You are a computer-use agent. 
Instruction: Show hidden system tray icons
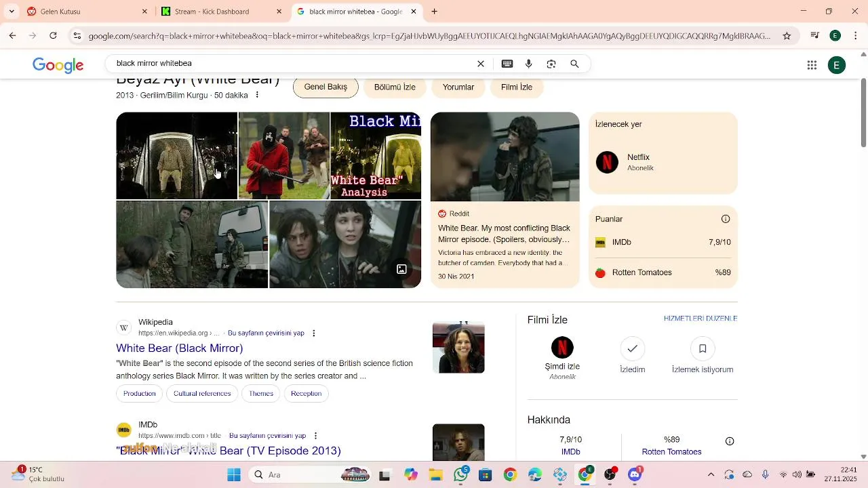pos(711,474)
